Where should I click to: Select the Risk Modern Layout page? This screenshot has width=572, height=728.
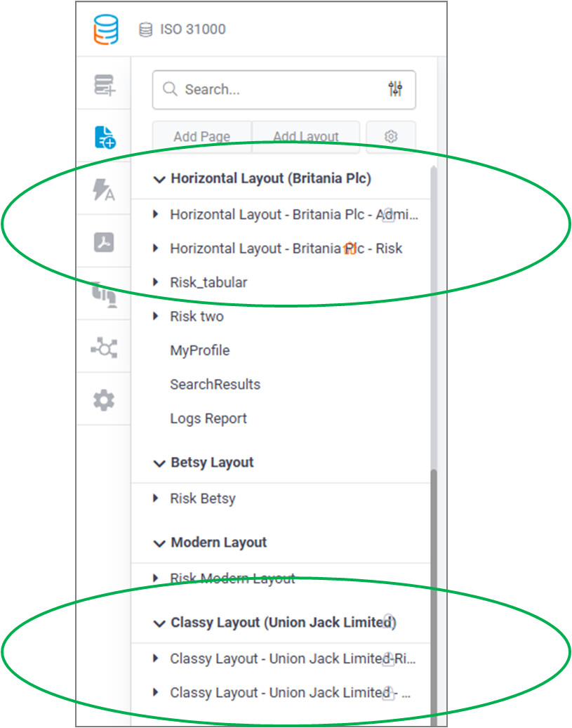(x=232, y=578)
